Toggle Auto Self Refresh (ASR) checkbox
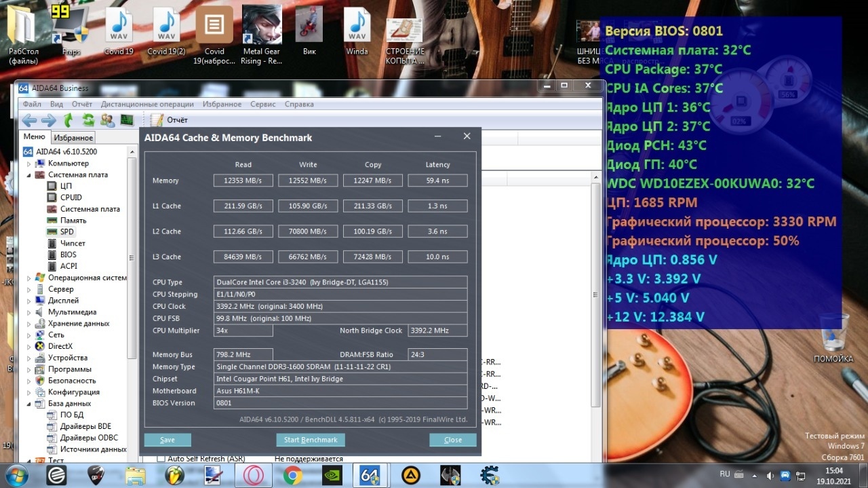 point(161,459)
